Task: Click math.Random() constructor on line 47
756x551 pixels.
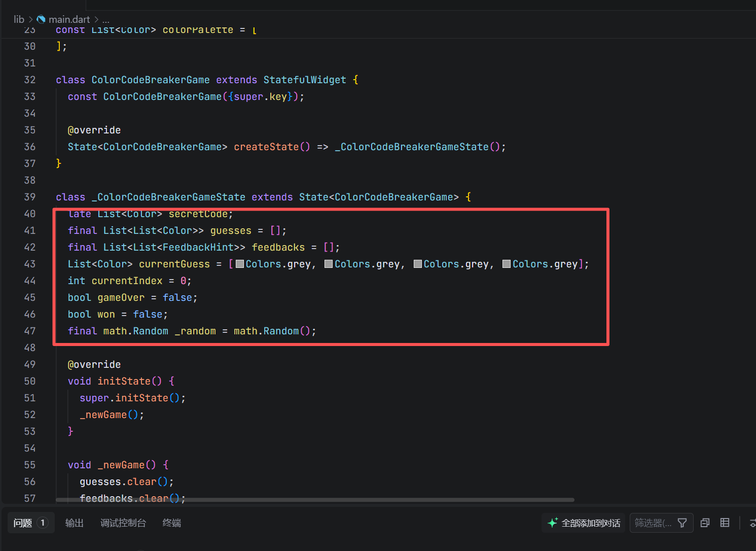Action: pyautogui.click(x=272, y=331)
